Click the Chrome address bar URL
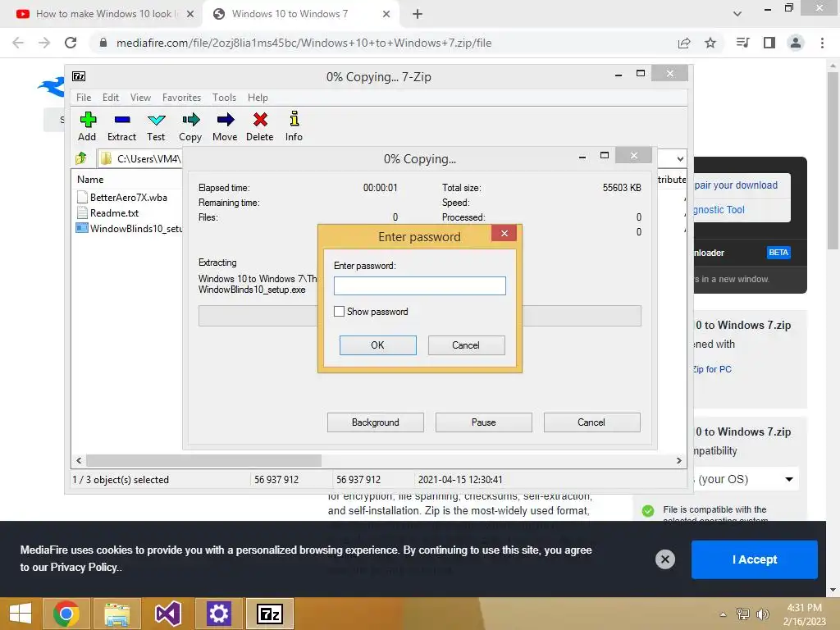840x630 pixels. tap(304, 43)
